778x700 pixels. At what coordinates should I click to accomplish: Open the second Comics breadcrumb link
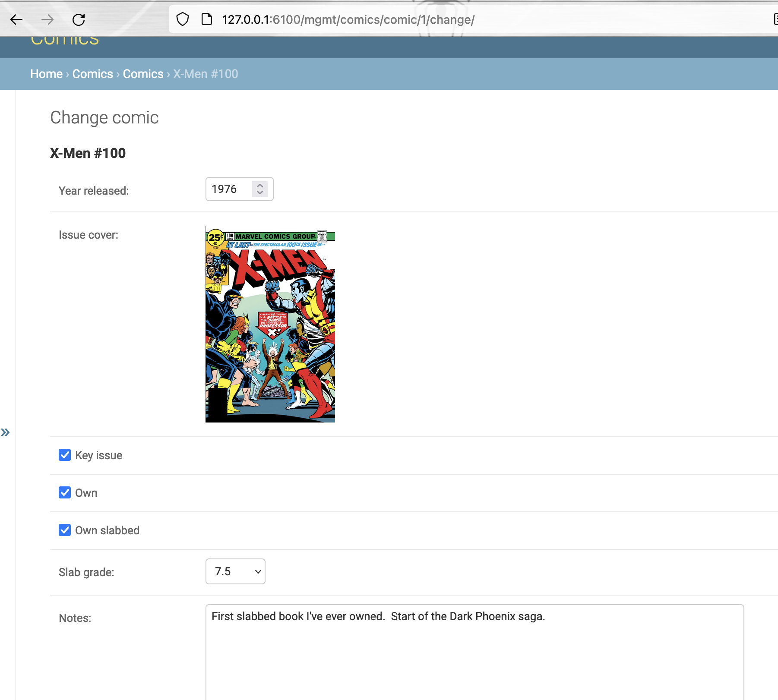pos(143,74)
